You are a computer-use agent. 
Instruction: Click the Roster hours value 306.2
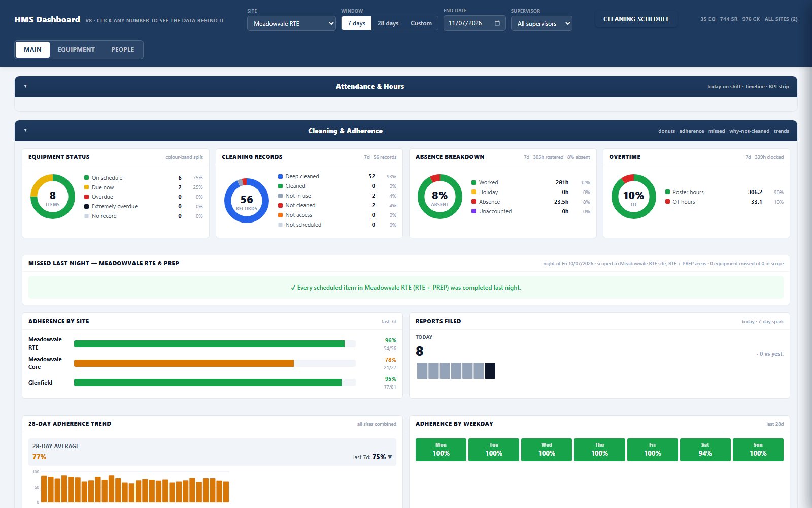[x=755, y=192]
